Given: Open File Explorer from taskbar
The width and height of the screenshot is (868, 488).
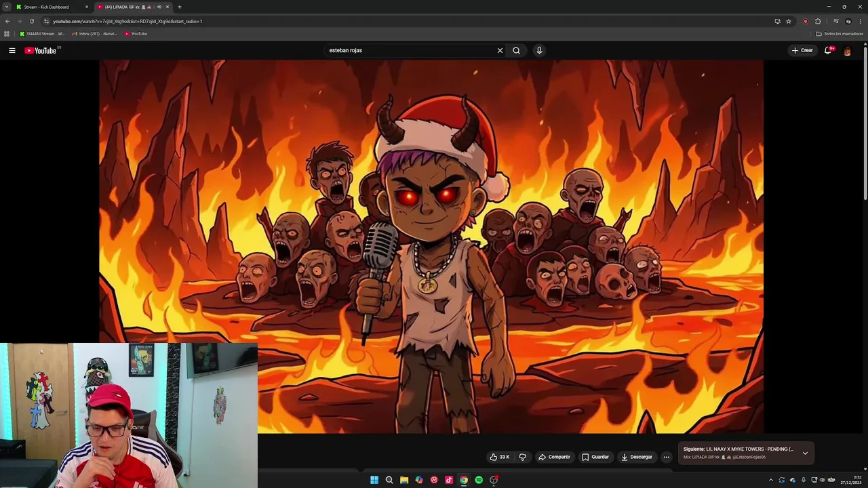Looking at the screenshot, I should [404, 480].
